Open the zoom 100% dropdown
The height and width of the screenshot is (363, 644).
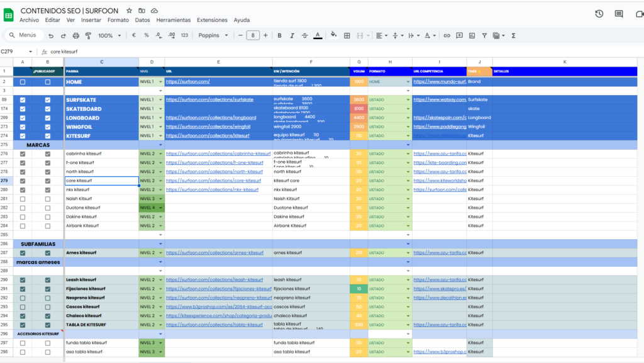pyautogui.click(x=109, y=36)
